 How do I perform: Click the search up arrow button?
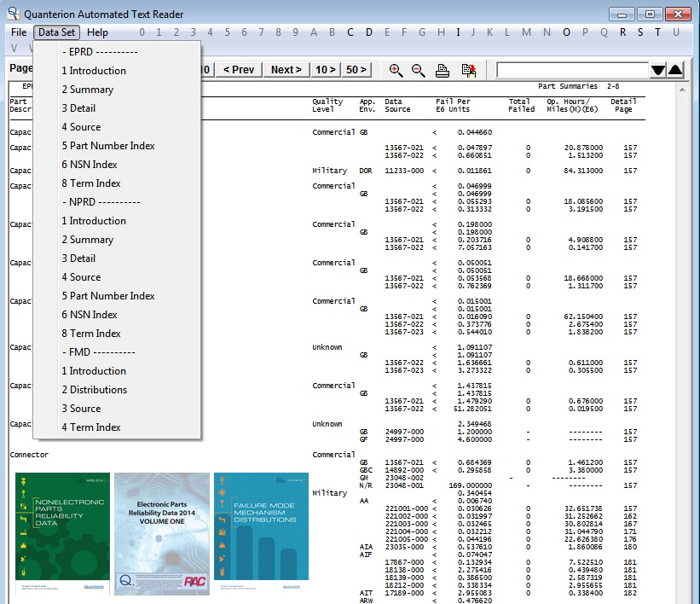click(675, 70)
